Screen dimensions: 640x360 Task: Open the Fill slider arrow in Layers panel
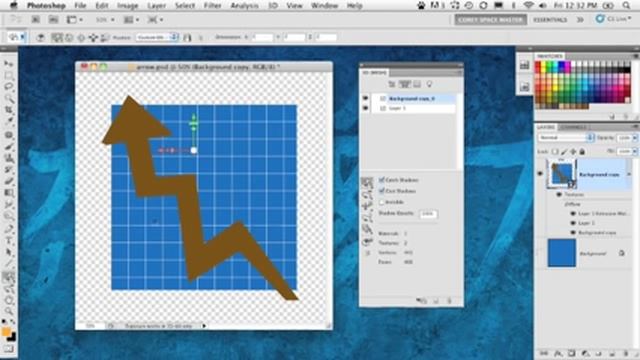635,151
